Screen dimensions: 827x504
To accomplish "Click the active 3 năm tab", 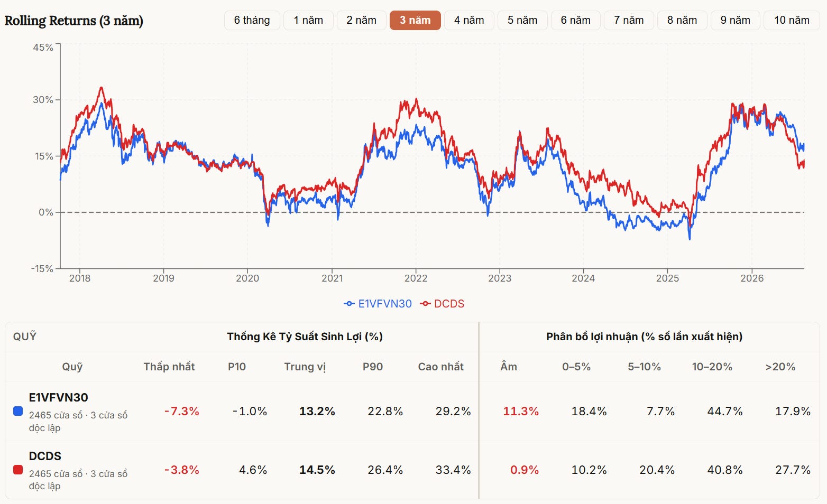I will (x=415, y=20).
